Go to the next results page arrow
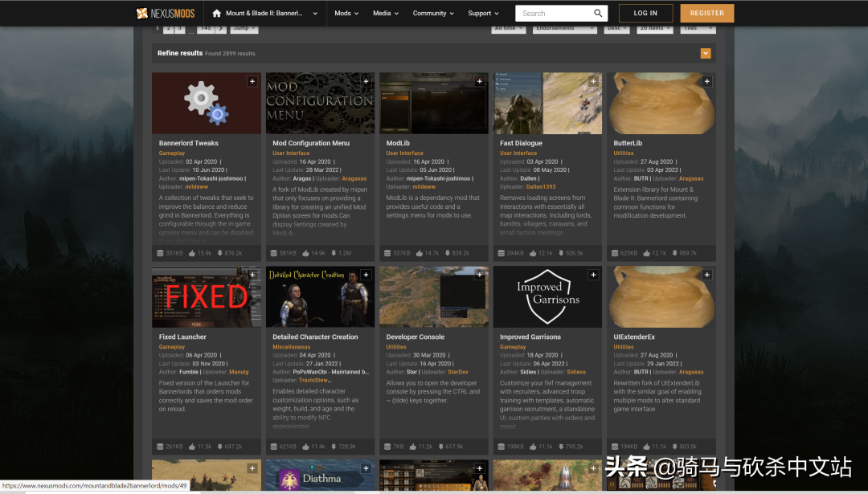The width and height of the screenshot is (868, 494). (221, 29)
